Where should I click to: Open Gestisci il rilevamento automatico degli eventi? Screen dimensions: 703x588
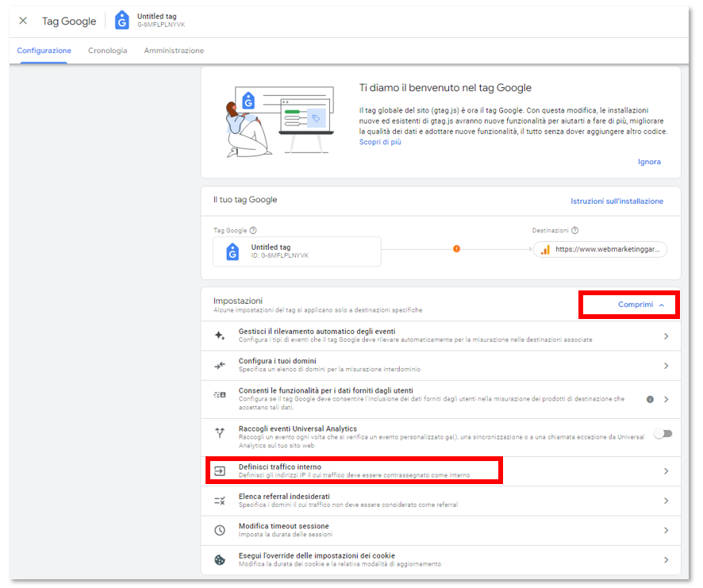point(440,336)
